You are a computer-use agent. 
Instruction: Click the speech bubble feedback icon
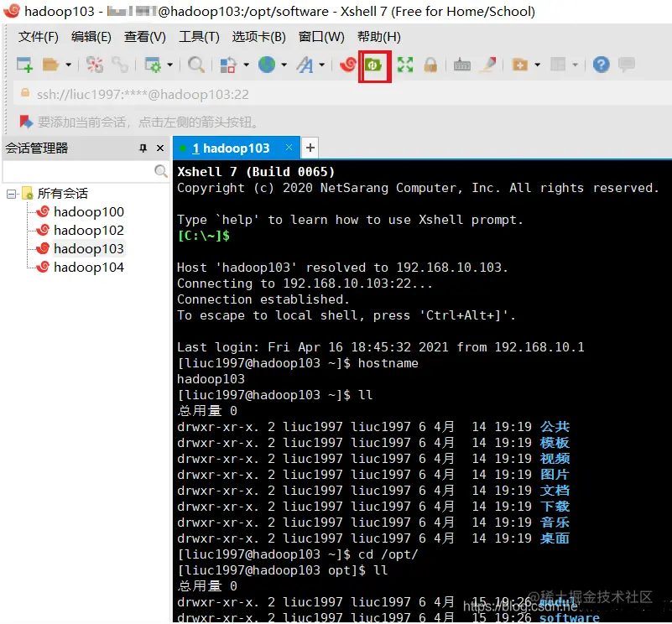coord(627,65)
